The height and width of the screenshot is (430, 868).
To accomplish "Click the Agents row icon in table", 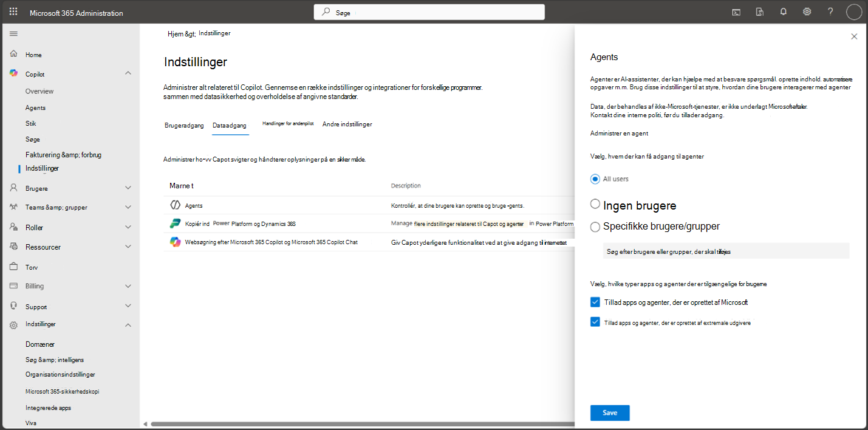I will click(x=175, y=205).
